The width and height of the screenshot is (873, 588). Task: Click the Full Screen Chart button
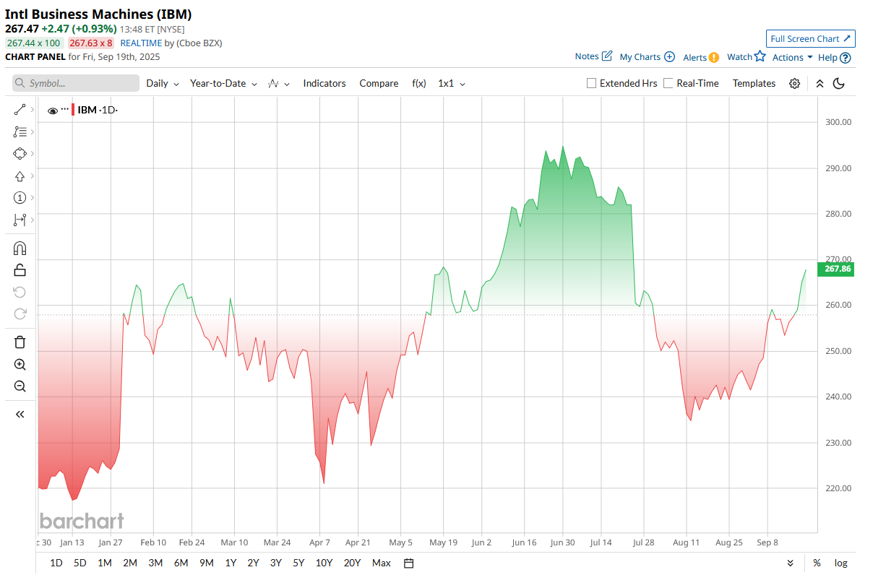click(811, 39)
